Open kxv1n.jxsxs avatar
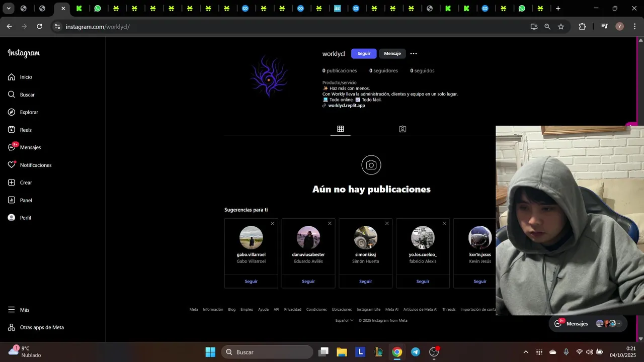 click(x=480, y=238)
